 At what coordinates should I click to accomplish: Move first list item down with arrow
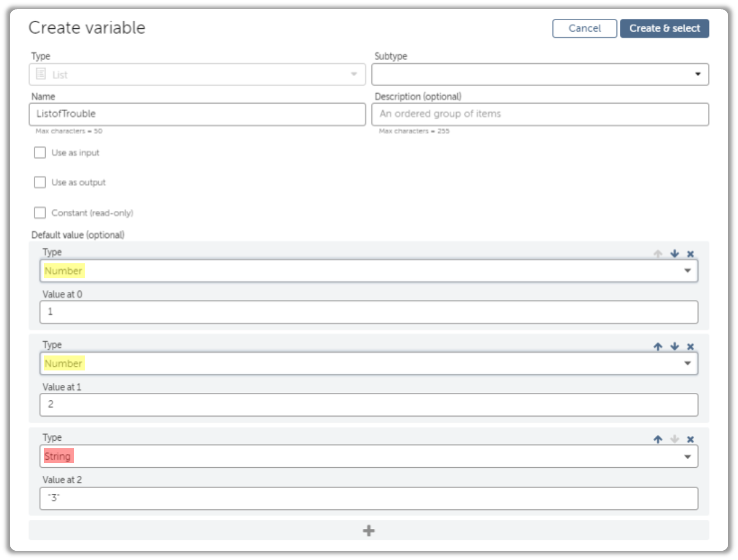675,253
